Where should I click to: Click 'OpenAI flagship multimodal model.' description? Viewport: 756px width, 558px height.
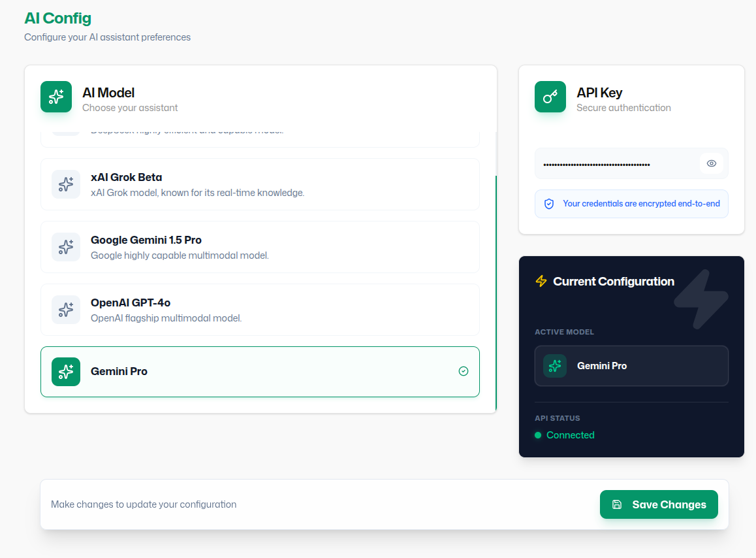(x=166, y=318)
